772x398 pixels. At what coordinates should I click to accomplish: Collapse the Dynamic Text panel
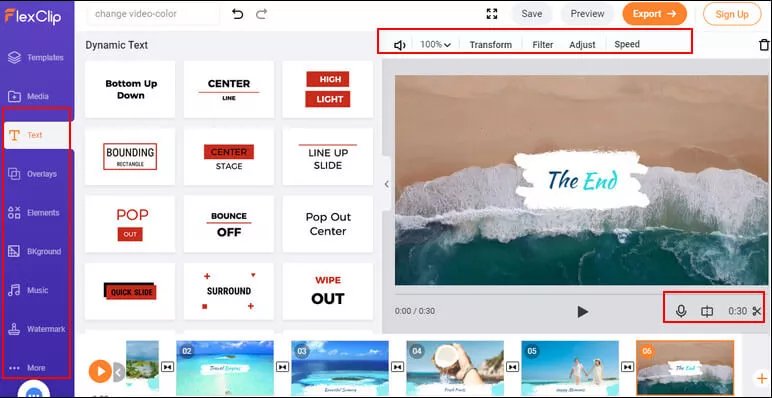[386, 184]
